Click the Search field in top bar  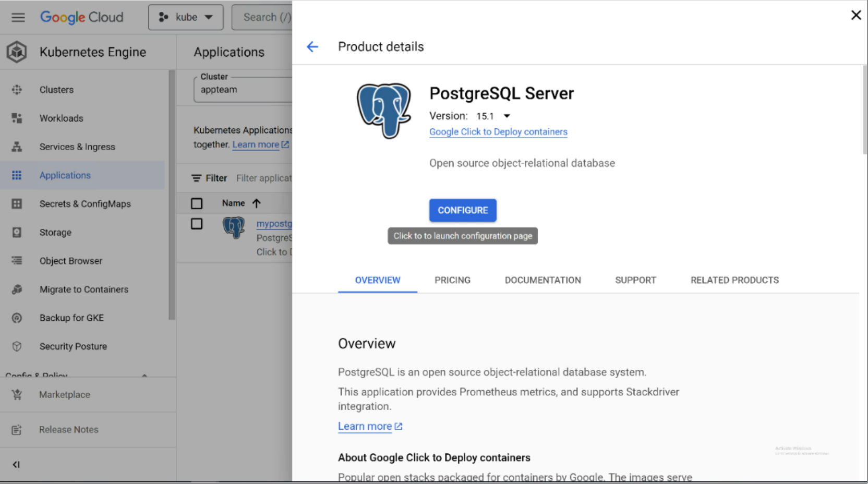tap(262, 17)
